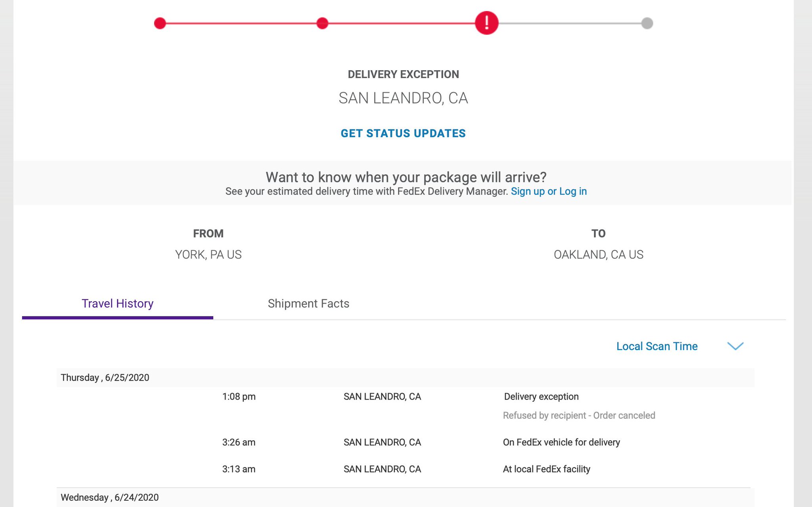
Task: Click the second red progress tracker dot
Action: pyautogui.click(x=322, y=23)
